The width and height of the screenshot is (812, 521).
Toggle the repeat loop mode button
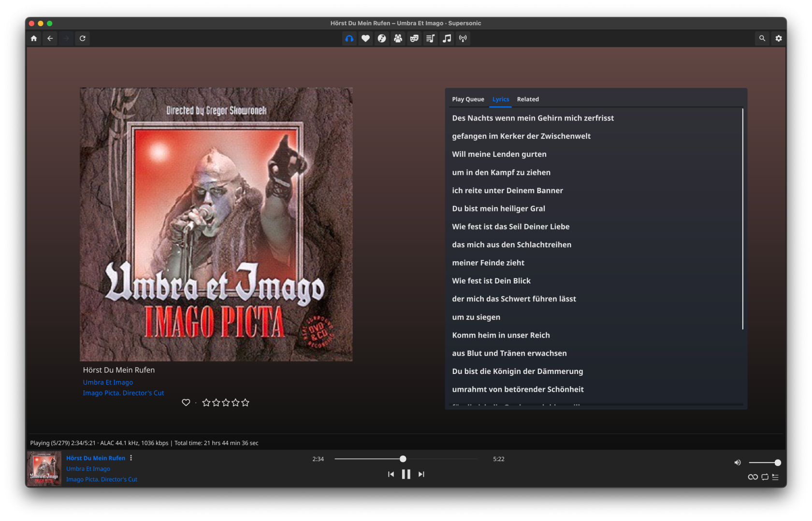765,477
